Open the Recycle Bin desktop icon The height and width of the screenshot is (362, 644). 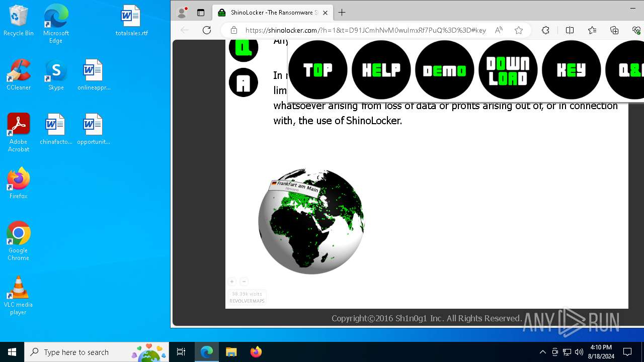(x=19, y=21)
